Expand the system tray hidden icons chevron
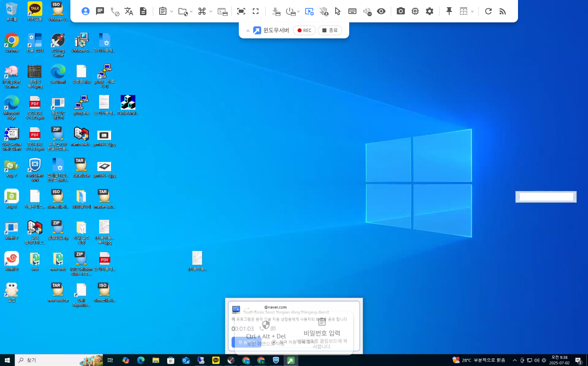 click(515, 360)
